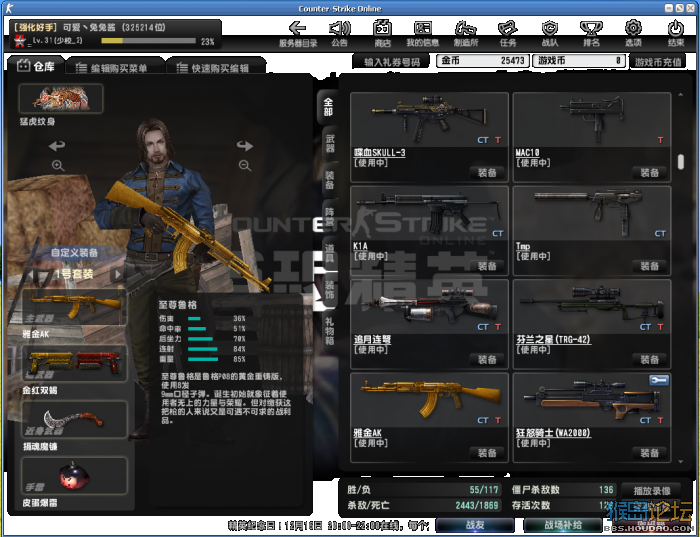
Task: Open the shop (商店) icon
Action: tap(382, 29)
